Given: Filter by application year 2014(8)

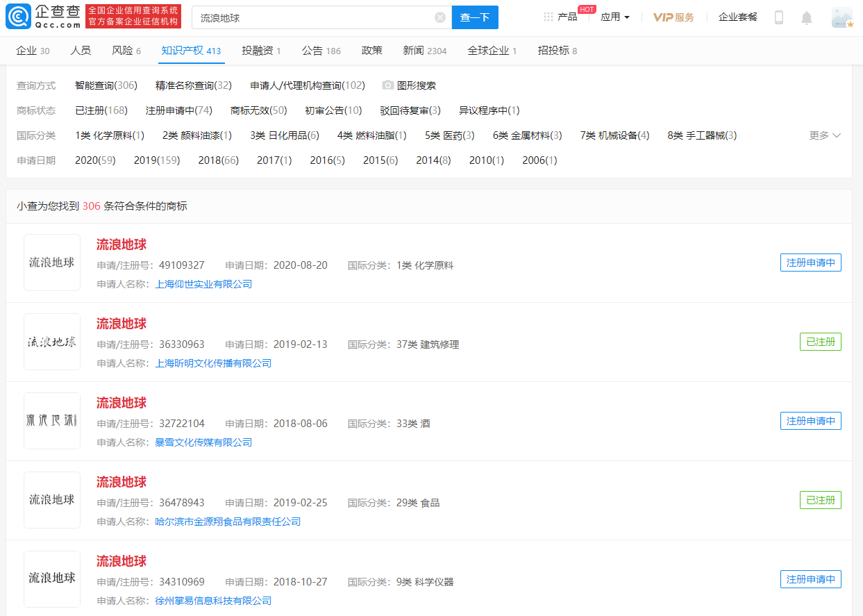Looking at the screenshot, I should (433, 160).
